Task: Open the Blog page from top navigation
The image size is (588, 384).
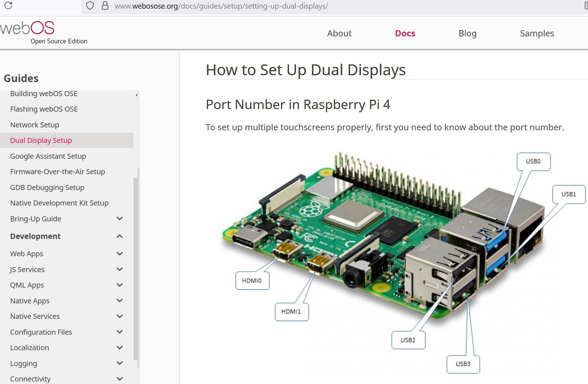Action: pyautogui.click(x=467, y=33)
